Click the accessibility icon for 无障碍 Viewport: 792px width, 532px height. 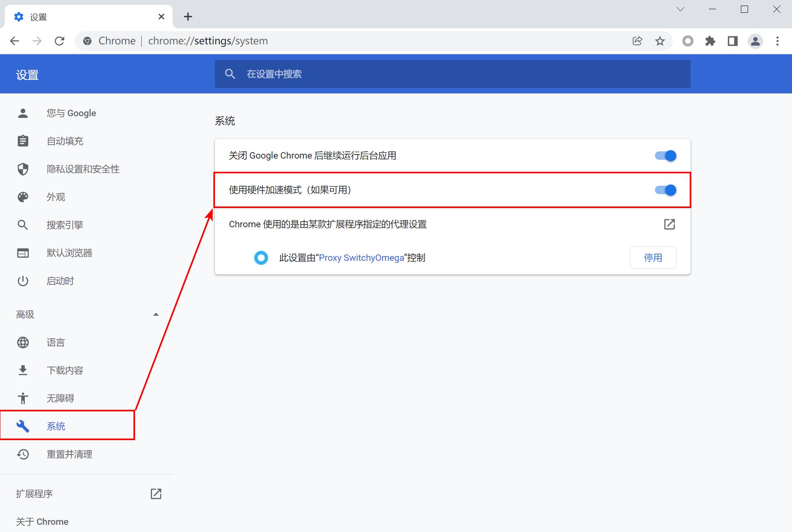click(x=23, y=398)
